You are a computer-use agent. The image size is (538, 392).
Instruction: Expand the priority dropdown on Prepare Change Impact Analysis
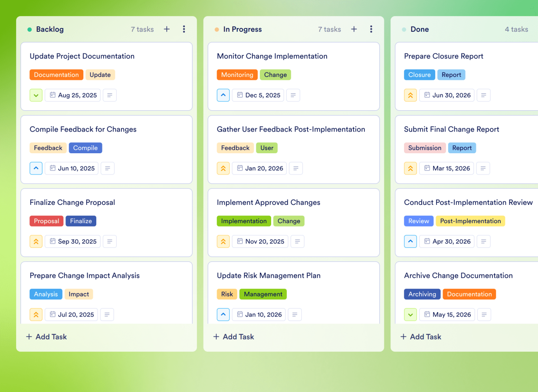(36, 314)
